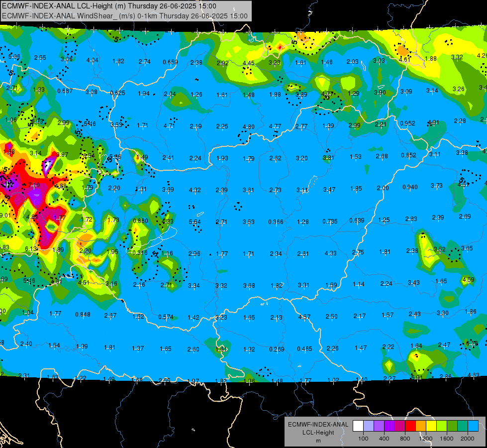
Task: Click the legend value 2000
Action: (468, 439)
